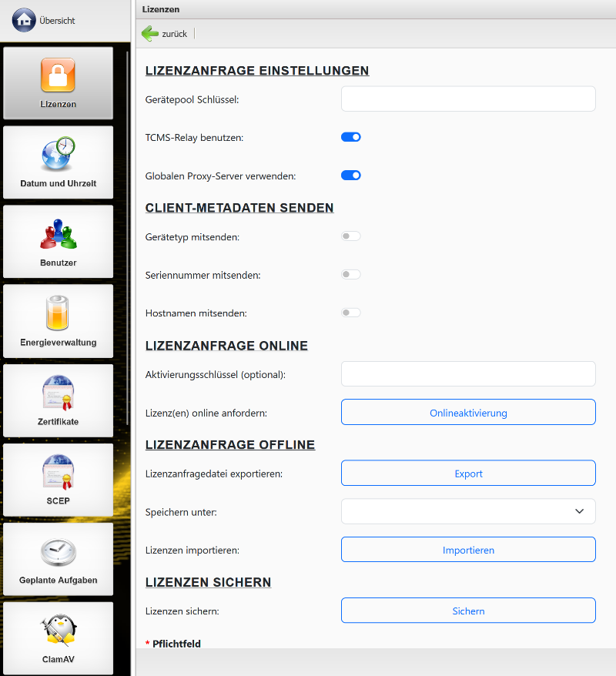This screenshot has width=616, height=676.
Task: Click the Übersicht home icon
Action: 24,20
